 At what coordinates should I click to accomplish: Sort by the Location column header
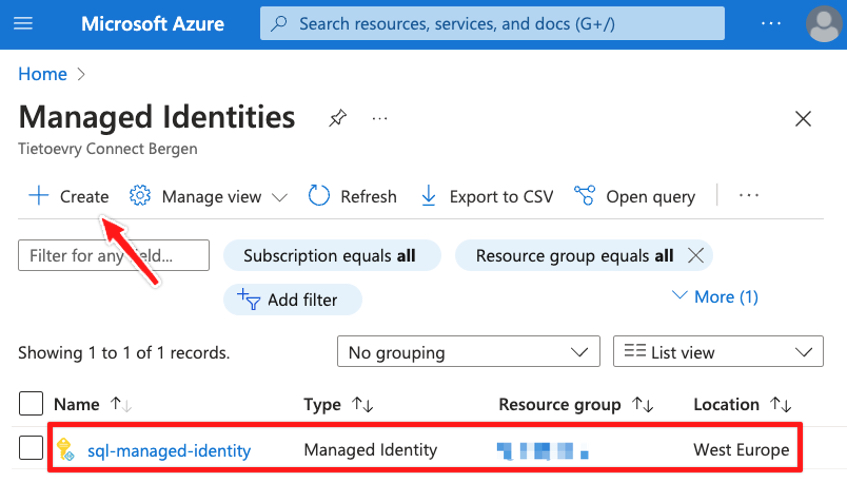(726, 404)
